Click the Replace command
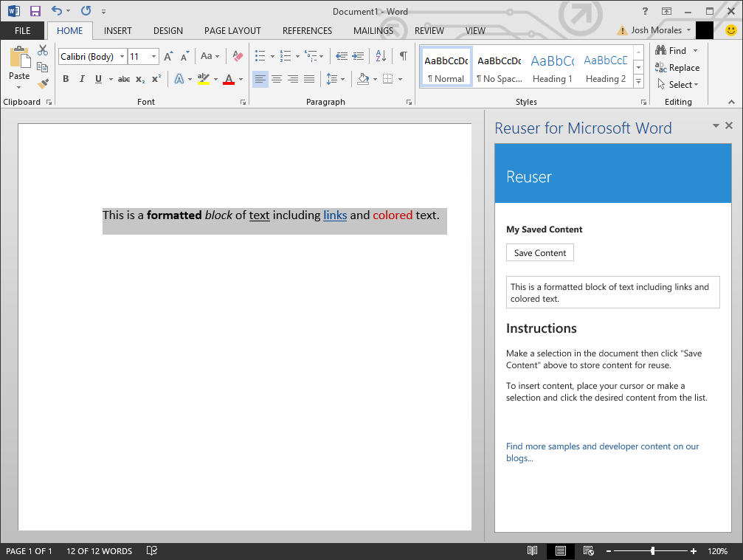Screen dimensions: 743x560 pyautogui.click(x=677, y=67)
